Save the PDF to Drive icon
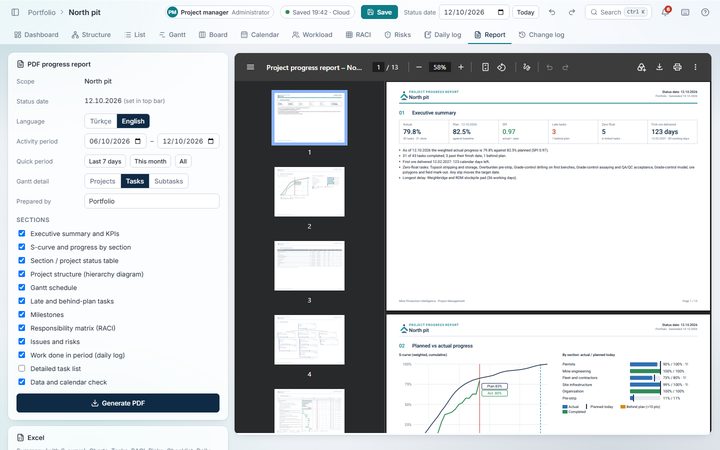The height and width of the screenshot is (450, 720). [641, 67]
